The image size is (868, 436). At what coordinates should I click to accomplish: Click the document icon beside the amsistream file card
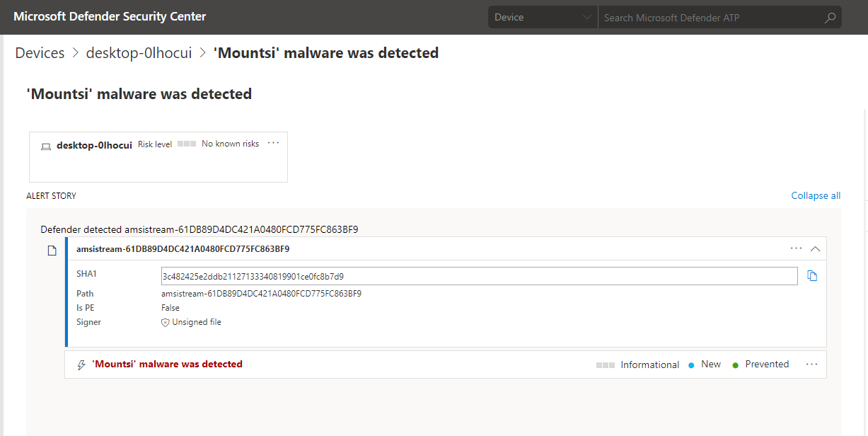[52, 250]
